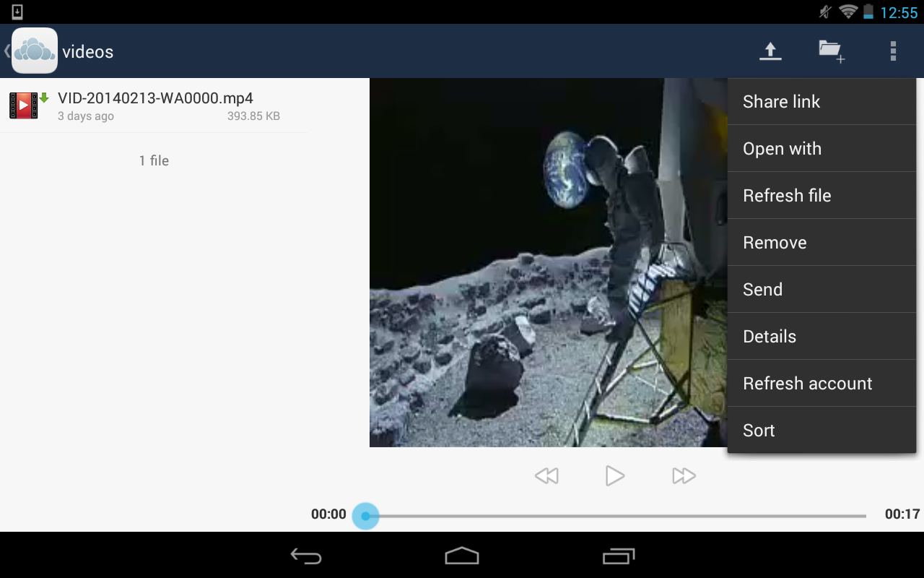924x578 pixels.
Task: Tap the video file thumbnail icon
Action: coord(23,105)
